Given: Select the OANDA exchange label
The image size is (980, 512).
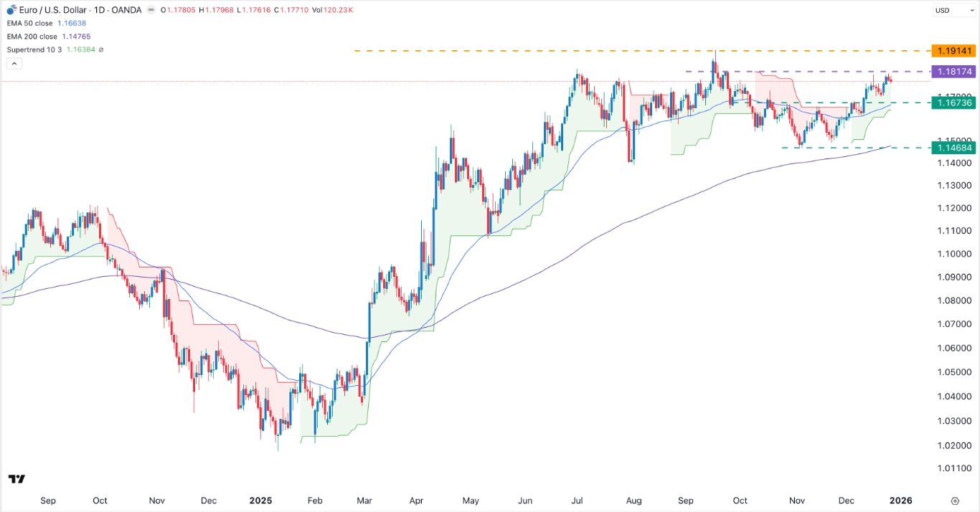Looking at the screenshot, I should point(126,10).
